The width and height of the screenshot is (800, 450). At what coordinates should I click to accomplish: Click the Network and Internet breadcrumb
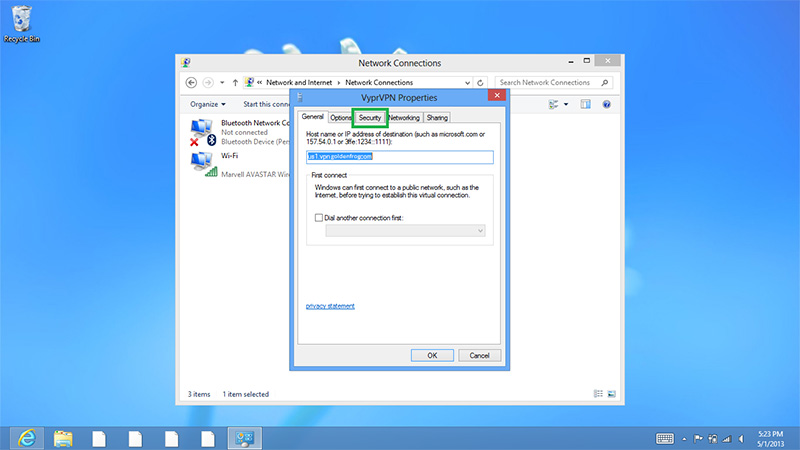299,82
